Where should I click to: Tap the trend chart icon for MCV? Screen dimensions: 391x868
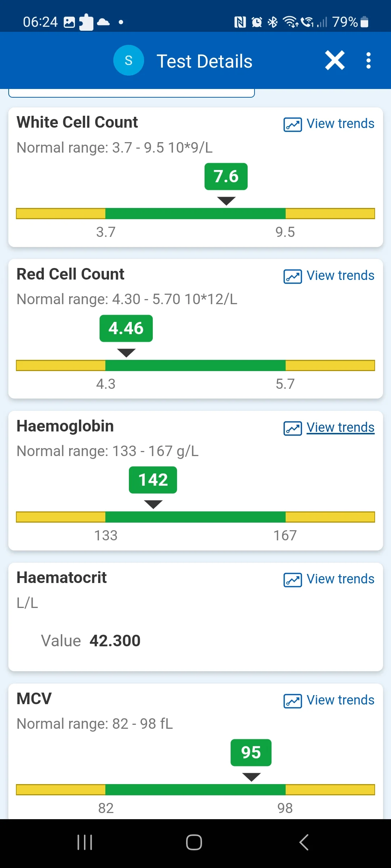click(293, 701)
